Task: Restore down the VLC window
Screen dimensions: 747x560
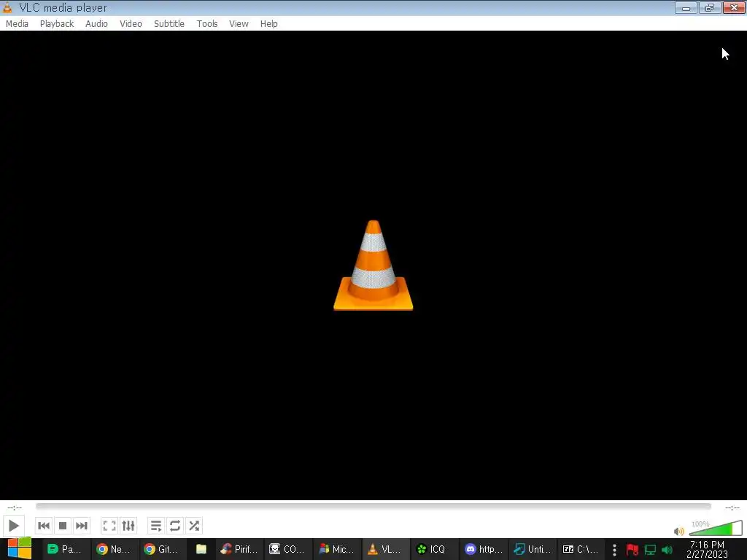Action: [x=710, y=7]
